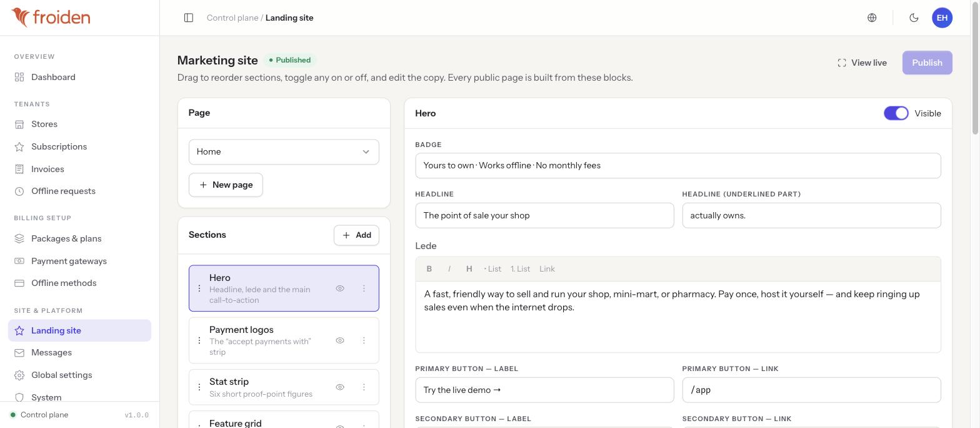The height and width of the screenshot is (428, 980).
Task: Insert bullet List in Lede toolbar
Action: coord(492,269)
